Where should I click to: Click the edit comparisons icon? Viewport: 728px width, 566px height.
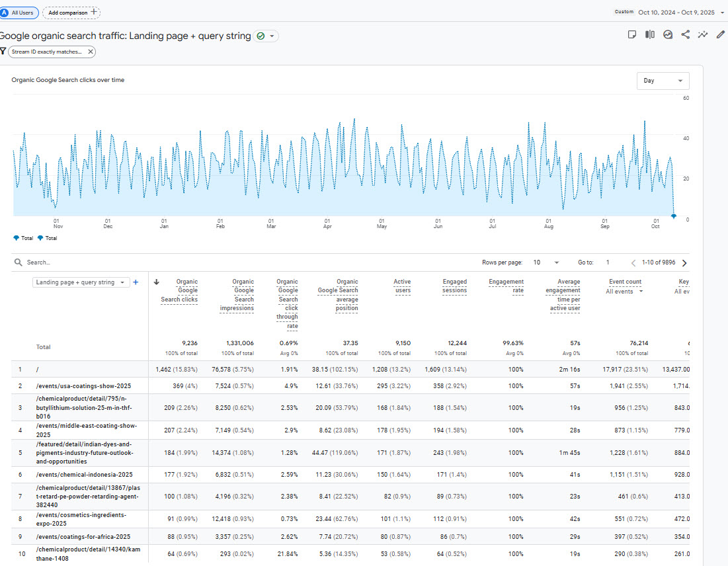coord(650,34)
